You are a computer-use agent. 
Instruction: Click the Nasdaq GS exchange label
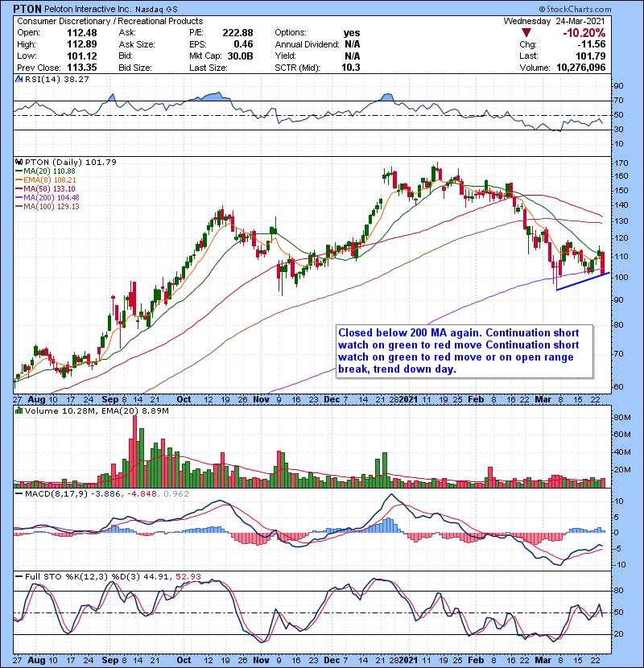[x=156, y=9]
